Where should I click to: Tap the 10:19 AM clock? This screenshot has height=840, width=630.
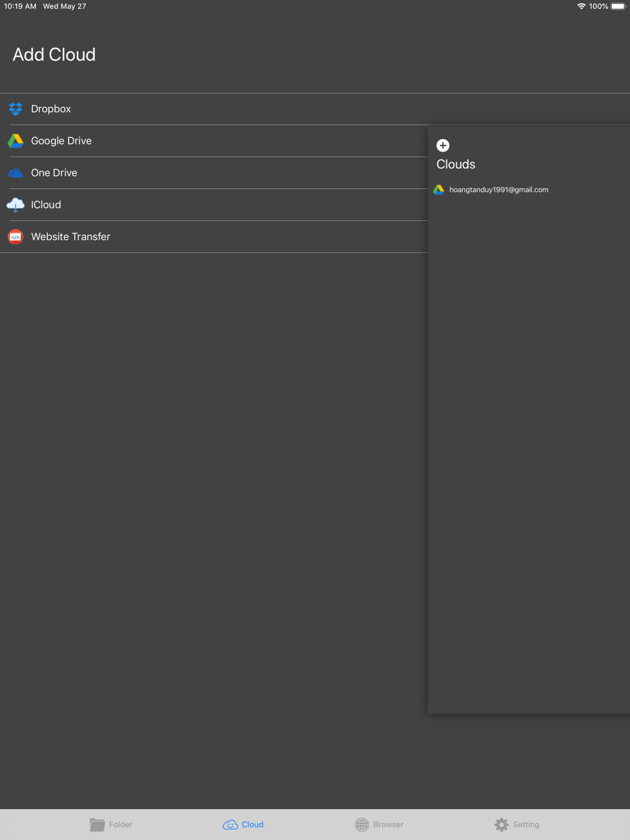click(x=20, y=6)
